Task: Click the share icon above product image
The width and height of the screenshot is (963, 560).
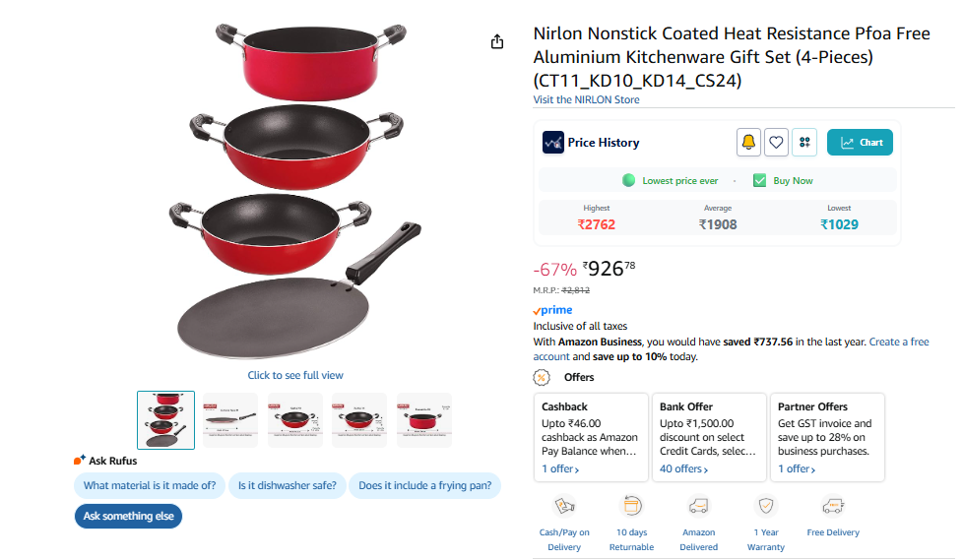Action: pos(497,41)
